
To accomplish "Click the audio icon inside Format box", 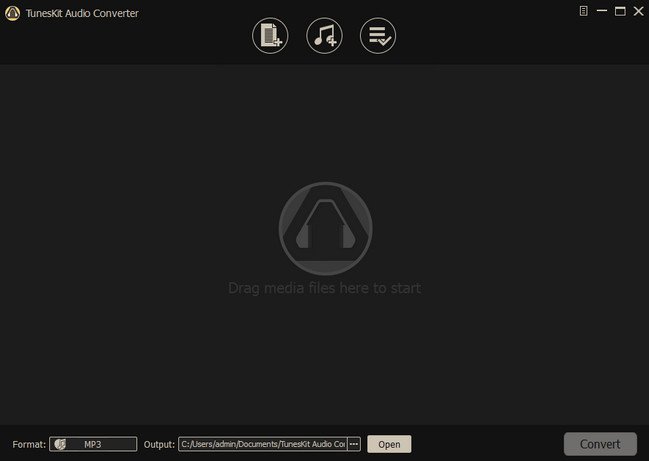I will tap(61, 444).
